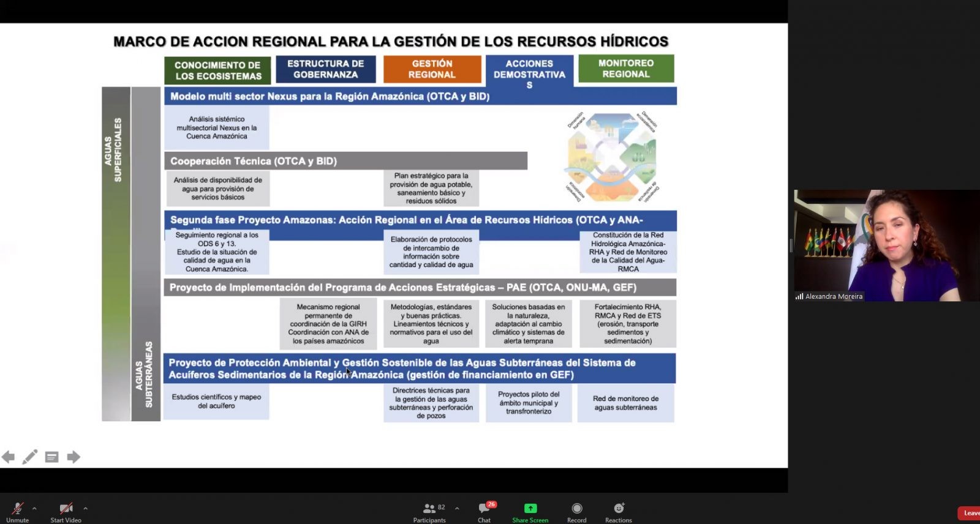Click the Monitoreo Regional green box
This screenshot has width=980, height=524.
[626, 69]
